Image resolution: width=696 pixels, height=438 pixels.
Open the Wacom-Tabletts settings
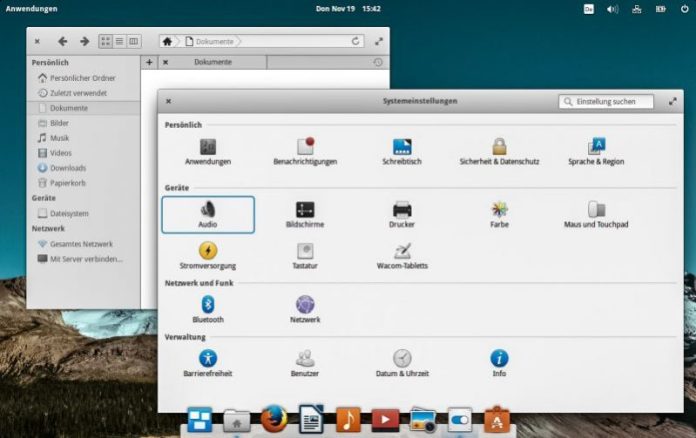(x=402, y=256)
